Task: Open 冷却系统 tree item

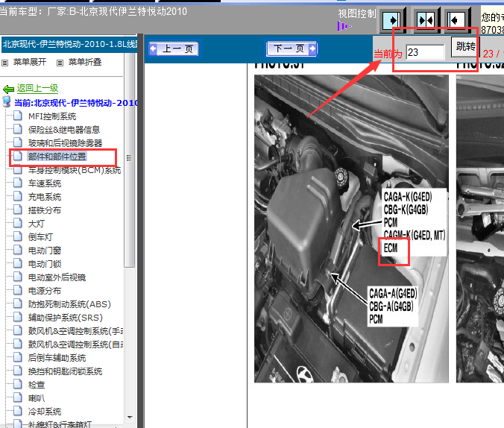Action: [44, 412]
